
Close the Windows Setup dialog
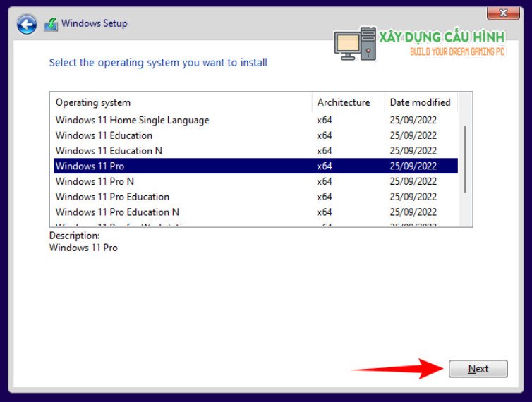click(503, 13)
